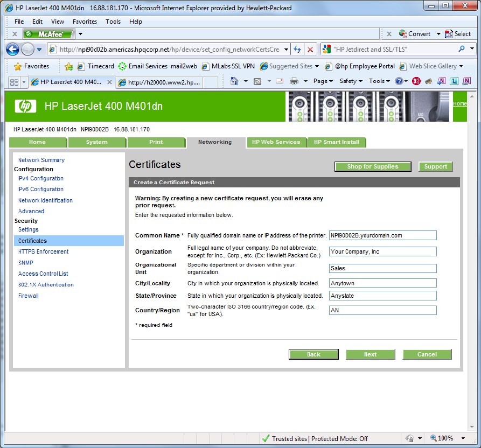Open the Favorites menu

pos(85,22)
